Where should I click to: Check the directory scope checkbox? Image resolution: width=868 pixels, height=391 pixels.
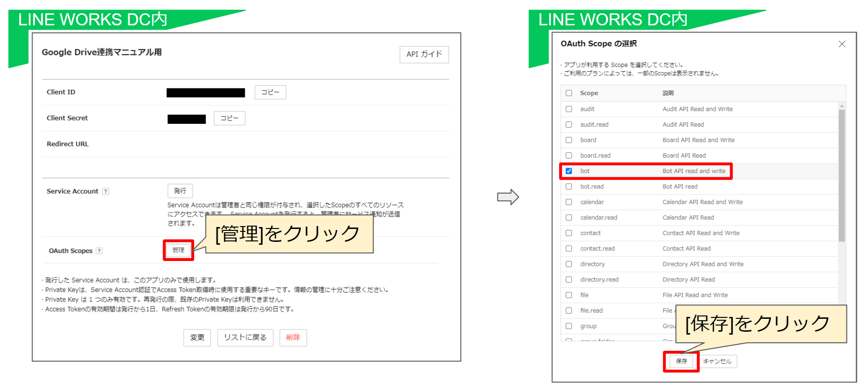point(569,264)
